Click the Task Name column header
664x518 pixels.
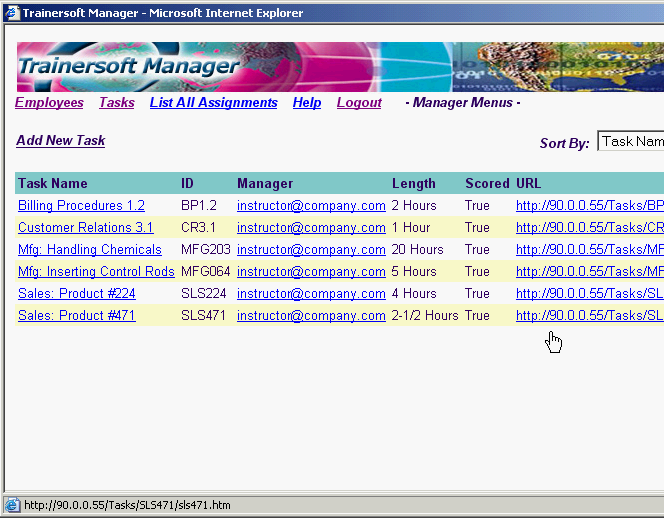tap(53, 183)
